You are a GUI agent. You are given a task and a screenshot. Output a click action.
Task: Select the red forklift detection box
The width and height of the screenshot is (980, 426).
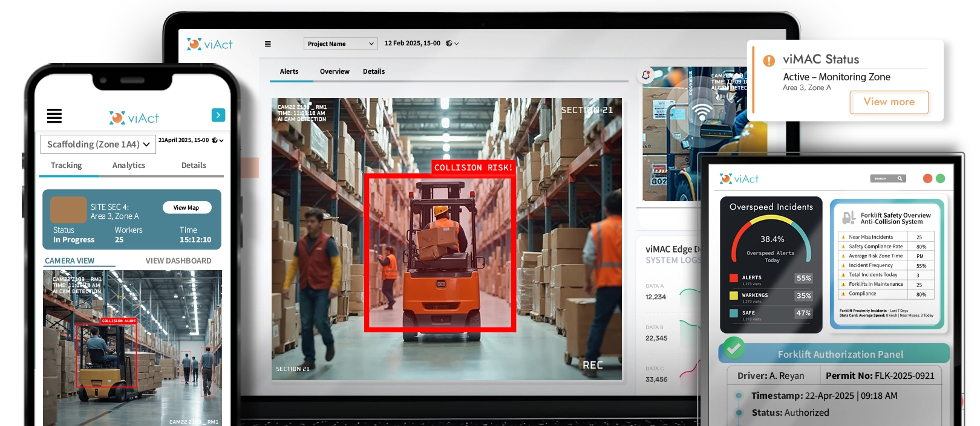point(440,253)
